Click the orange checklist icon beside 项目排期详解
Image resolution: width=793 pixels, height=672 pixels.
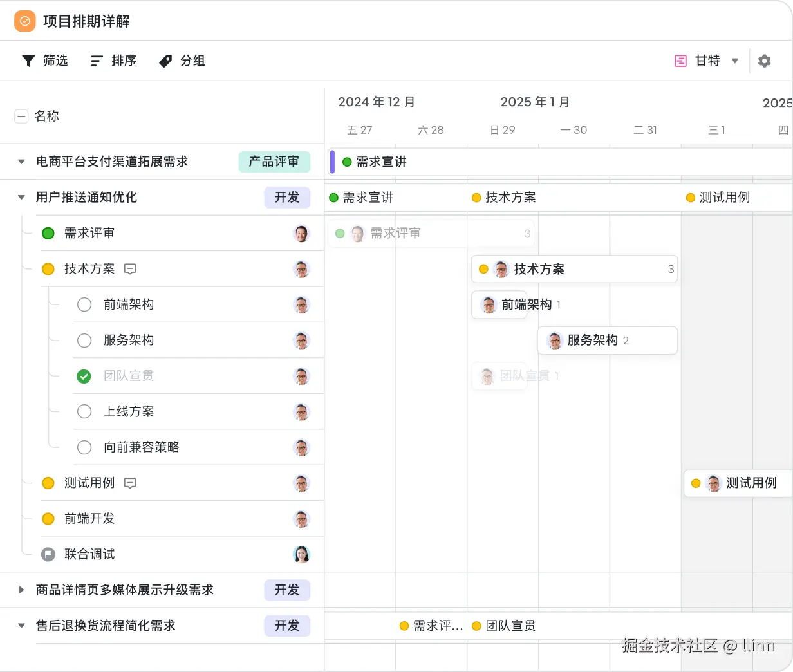click(x=24, y=21)
